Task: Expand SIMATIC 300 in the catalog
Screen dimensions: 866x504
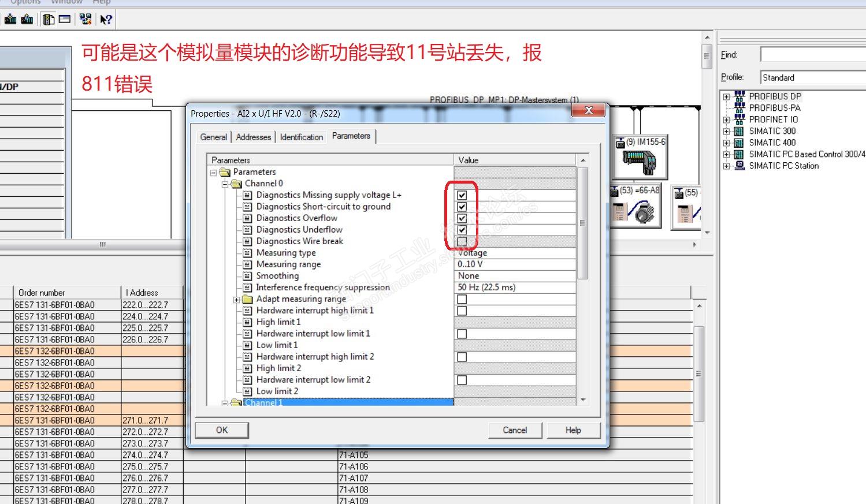Action: click(726, 132)
